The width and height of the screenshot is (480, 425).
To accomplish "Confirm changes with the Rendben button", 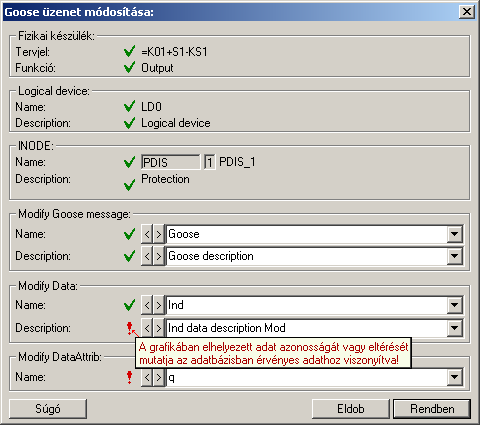I will point(432,409).
